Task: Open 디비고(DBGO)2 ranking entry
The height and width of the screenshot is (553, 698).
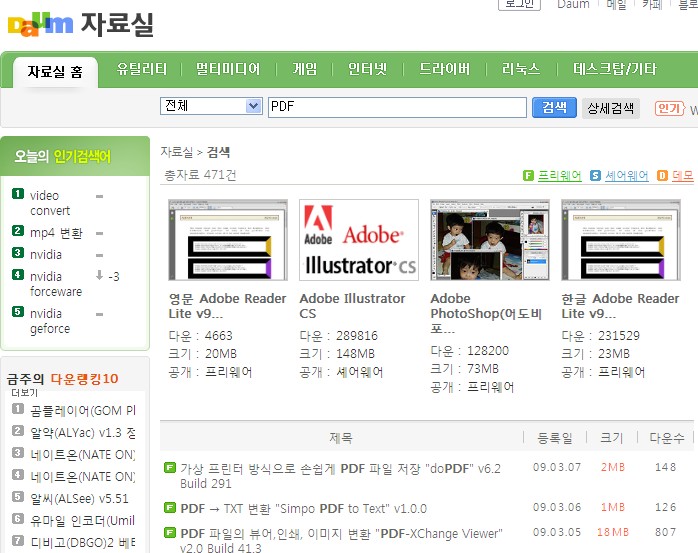Action: coord(83,542)
